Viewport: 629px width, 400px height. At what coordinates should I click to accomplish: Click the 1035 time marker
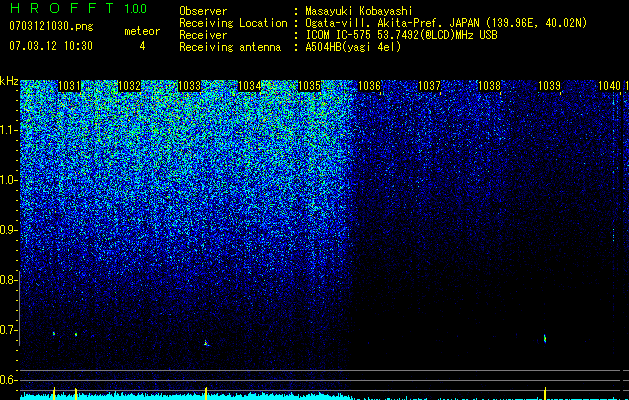point(309,86)
